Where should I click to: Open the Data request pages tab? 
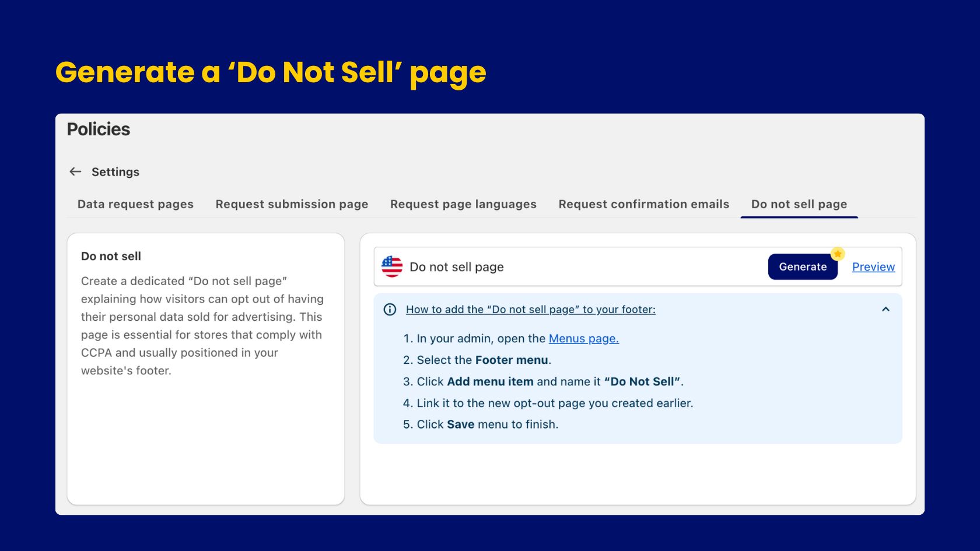[x=135, y=204]
